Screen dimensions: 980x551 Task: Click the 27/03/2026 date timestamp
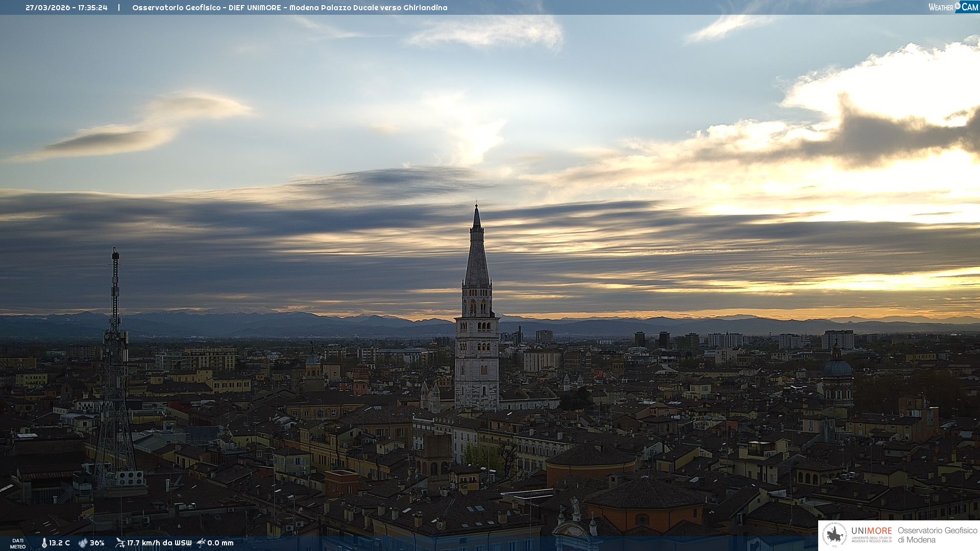(48, 8)
